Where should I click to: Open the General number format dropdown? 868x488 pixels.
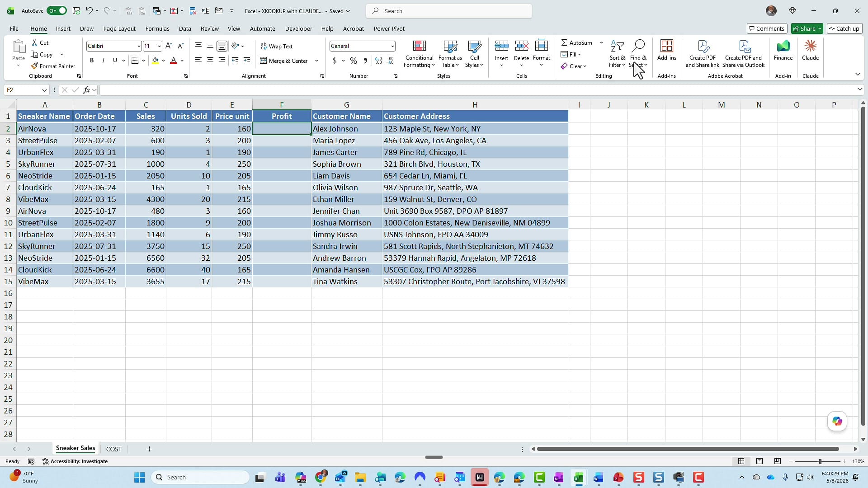pos(392,46)
